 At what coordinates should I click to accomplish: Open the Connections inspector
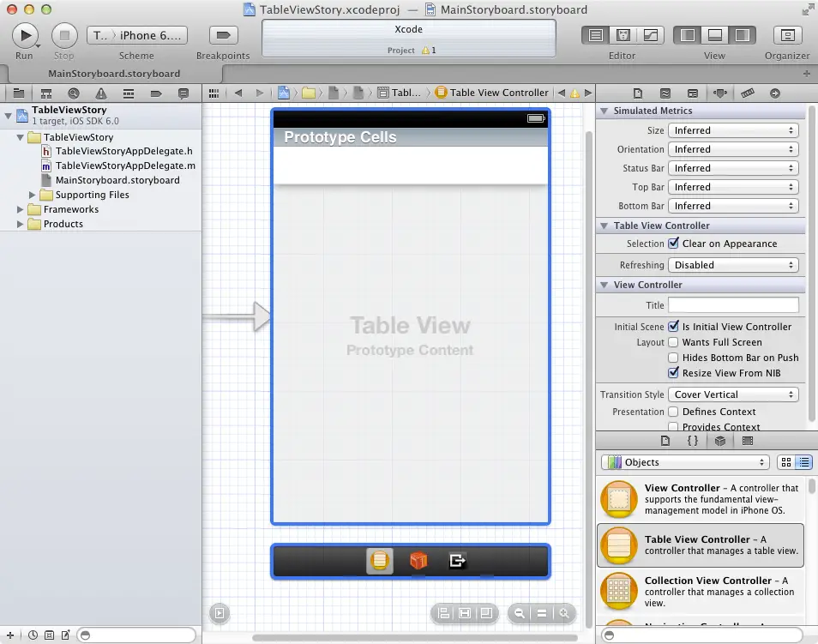click(x=774, y=93)
